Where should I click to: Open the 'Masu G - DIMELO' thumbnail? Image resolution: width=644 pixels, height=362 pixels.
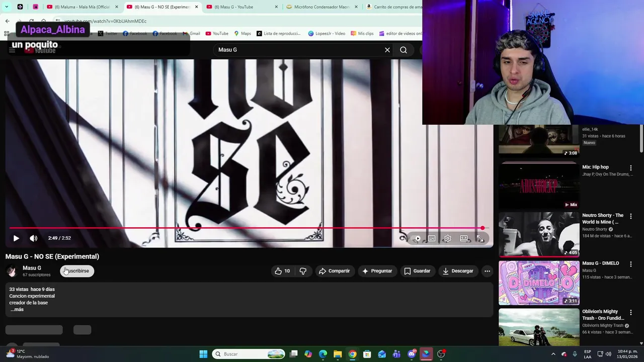539,282
